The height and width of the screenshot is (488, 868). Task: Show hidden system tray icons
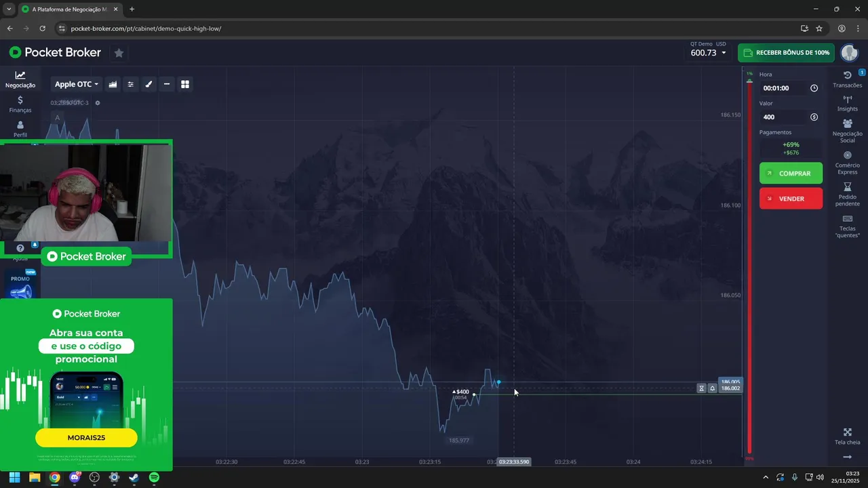pyautogui.click(x=766, y=477)
